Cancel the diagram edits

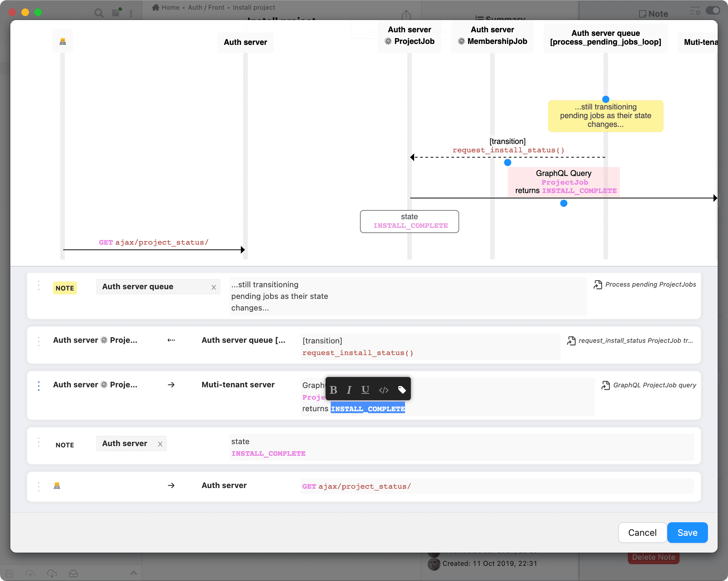point(642,532)
